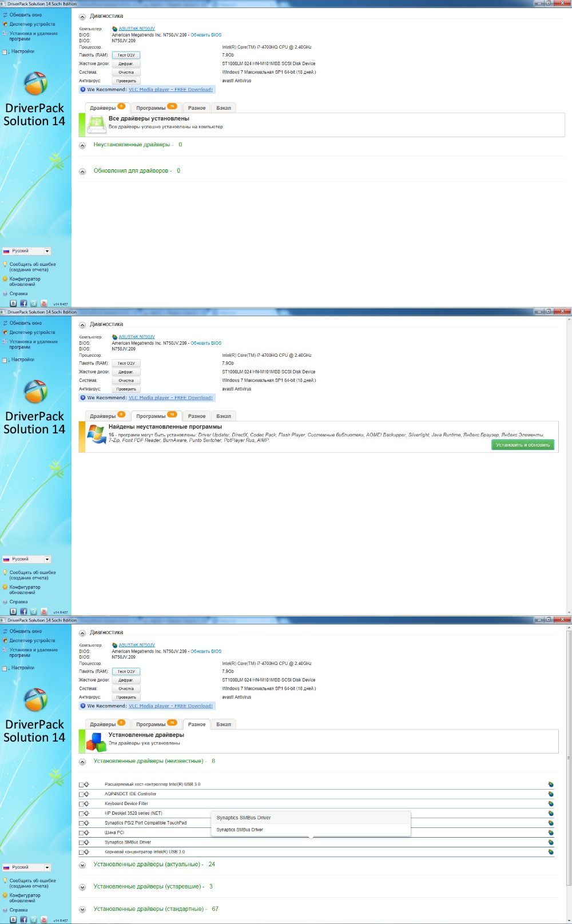The width and height of the screenshot is (572, 924).
Task: Expand the 'Обновления для драйверов - 0' section
Action: tap(82, 172)
